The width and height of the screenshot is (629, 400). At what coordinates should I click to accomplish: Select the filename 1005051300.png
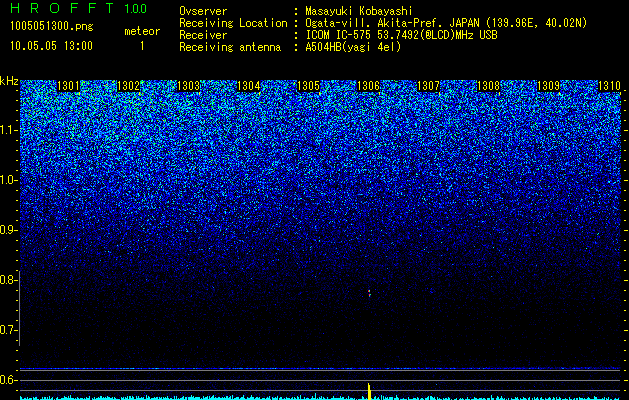pos(52,27)
